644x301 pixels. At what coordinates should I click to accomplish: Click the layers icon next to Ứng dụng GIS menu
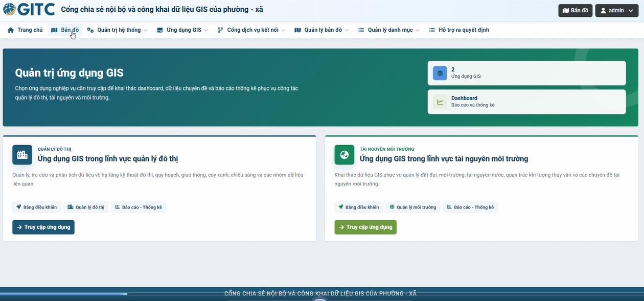[160, 30]
